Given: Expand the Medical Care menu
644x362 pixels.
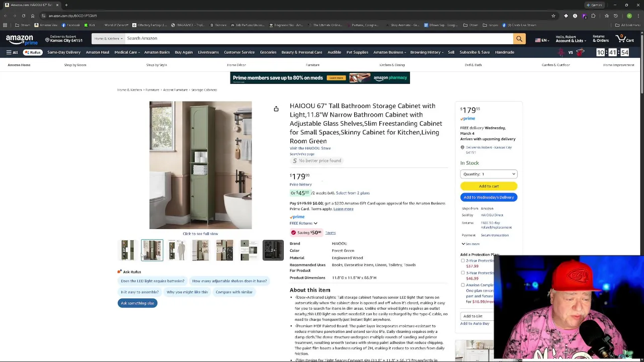Looking at the screenshot, I should coord(126,52).
